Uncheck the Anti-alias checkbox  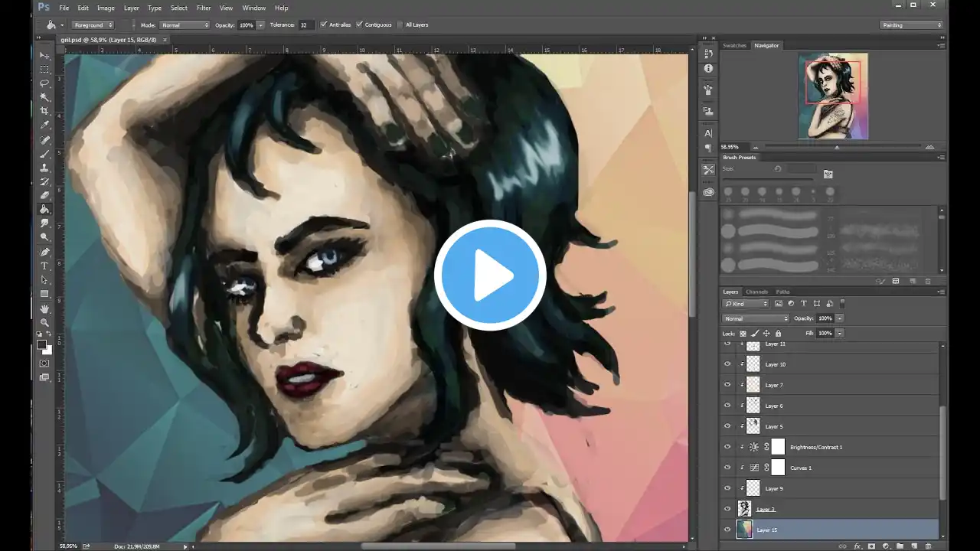coord(324,24)
